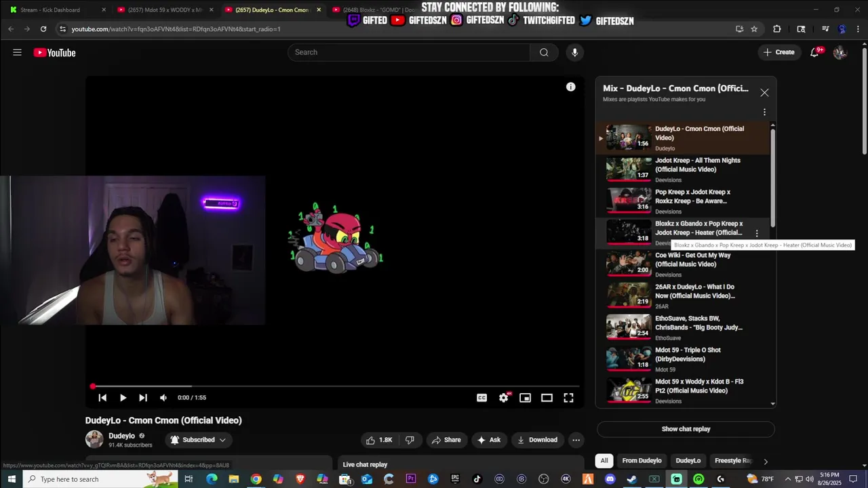Show more filter chips with arrow

click(766, 462)
